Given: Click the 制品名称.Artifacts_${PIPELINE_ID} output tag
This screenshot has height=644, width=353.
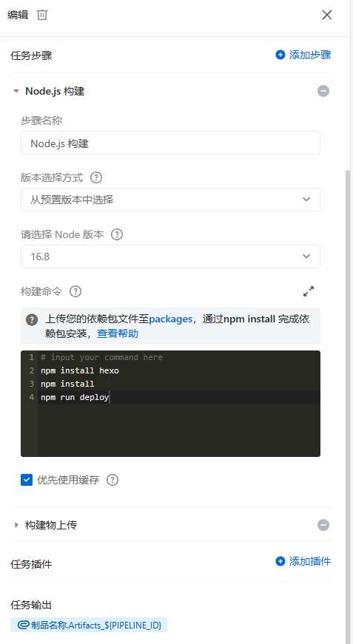Looking at the screenshot, I should [x=89, y=625].
